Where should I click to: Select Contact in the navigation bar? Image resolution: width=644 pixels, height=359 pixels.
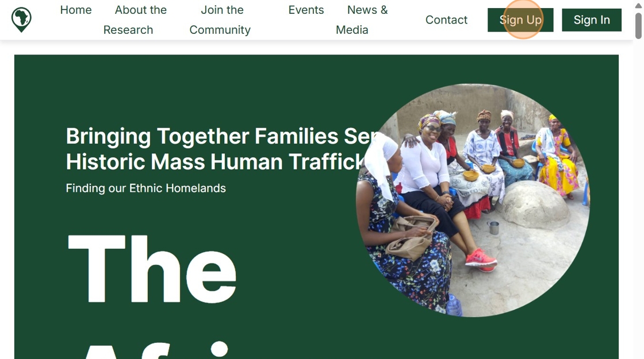click(446, 20)
